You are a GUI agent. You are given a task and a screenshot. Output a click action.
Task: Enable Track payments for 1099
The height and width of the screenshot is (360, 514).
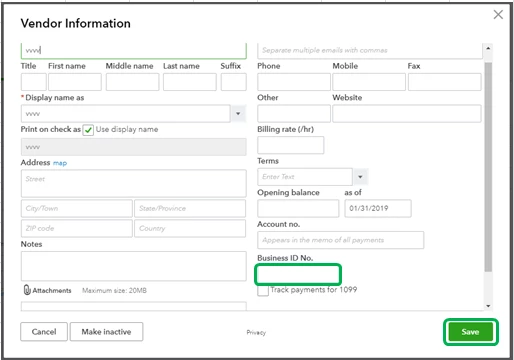point(263,291)
